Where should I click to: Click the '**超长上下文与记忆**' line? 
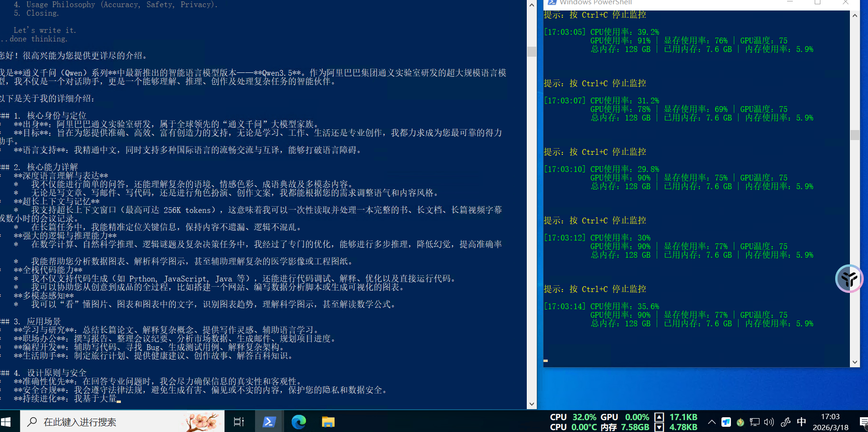tap(57, 201)
